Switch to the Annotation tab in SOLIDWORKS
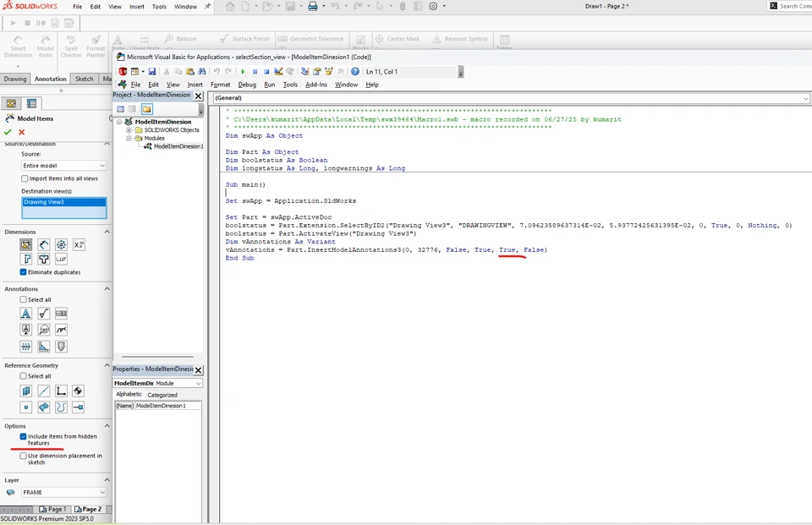Screen dimensions: 812x525 50,79
